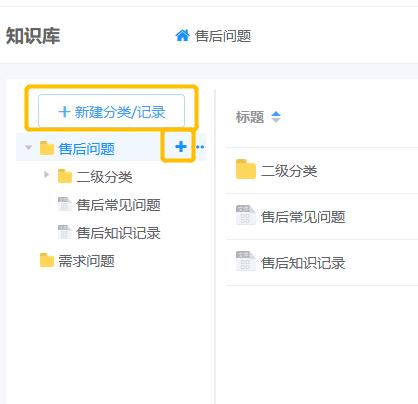Screen dimensions: 418x404
Task: Click the 二级分类 folder icon in list
Action: pyautogui.click(x=246, y=169)
